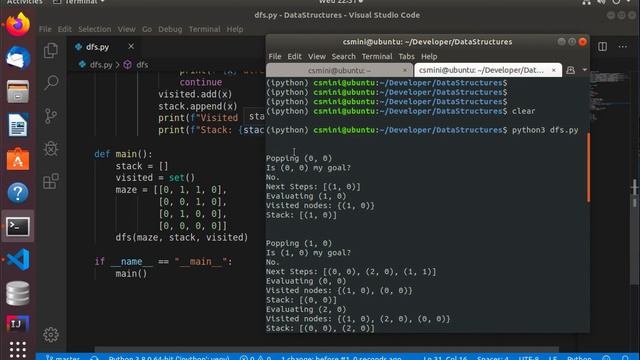The width and height of the screenshot is (640, 360).
Task: Open Thunderbird mail from the dock
Action: coord(18,58)
